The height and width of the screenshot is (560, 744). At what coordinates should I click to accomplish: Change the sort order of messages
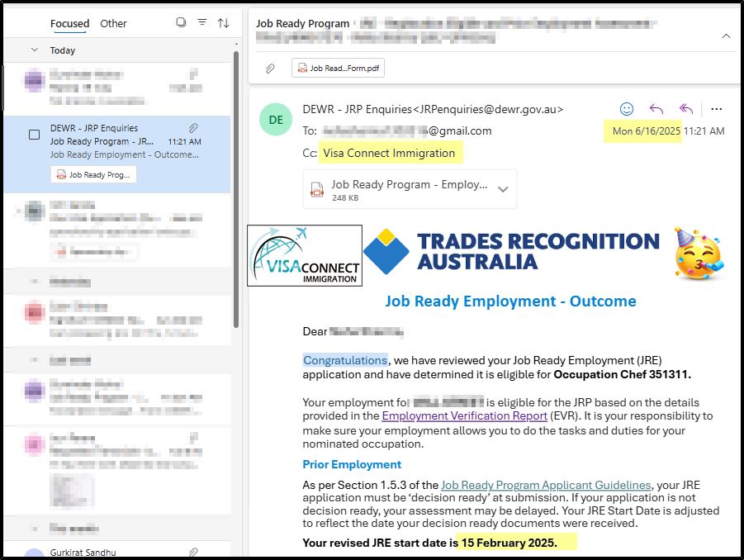[223, 23]
